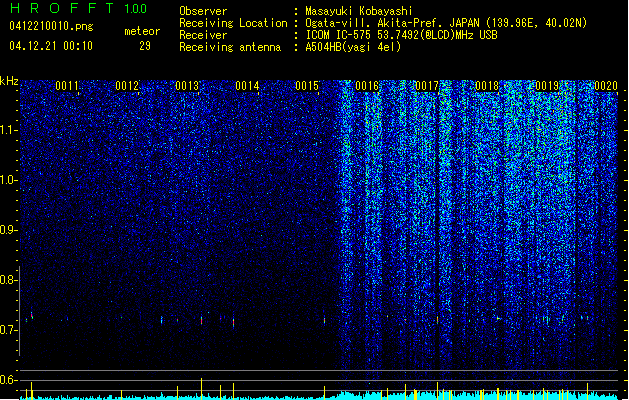Viewport: 629px width, 400px height.
Task: Click the 0011 time marker
Action: pos(67,86)
